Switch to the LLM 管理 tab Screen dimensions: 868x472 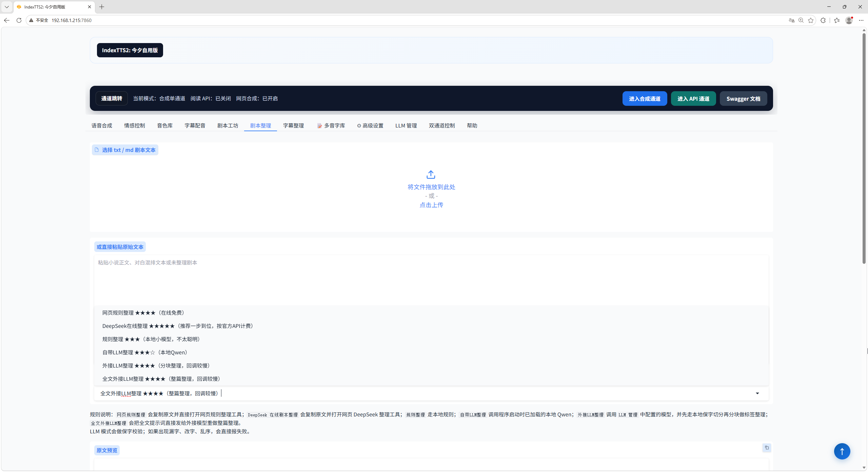[406, 125]
